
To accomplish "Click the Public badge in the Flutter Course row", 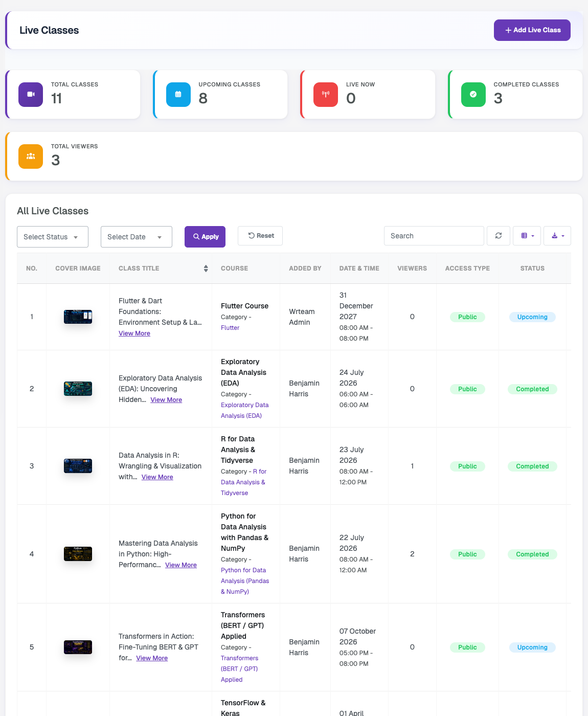I will 467,317.
